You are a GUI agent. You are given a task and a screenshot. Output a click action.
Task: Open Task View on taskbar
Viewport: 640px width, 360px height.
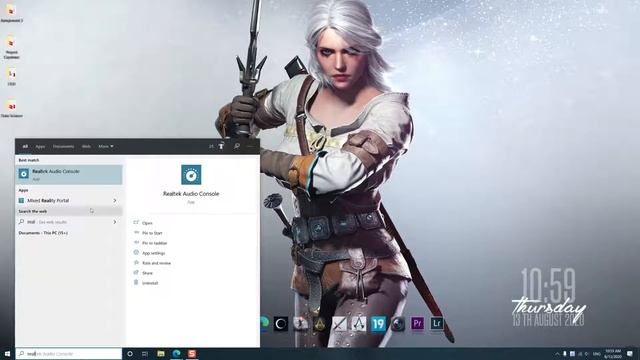(x=145, y=354)
